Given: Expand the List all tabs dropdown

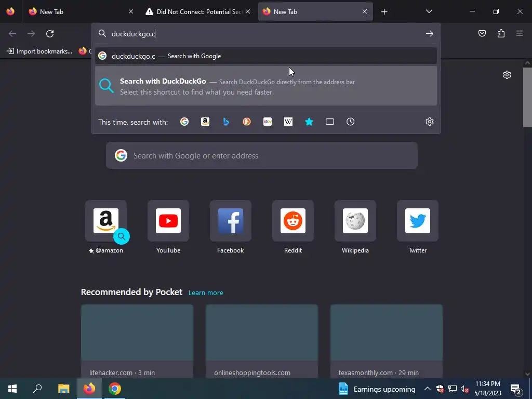Looking at the screenshot, I should point(429,11).
